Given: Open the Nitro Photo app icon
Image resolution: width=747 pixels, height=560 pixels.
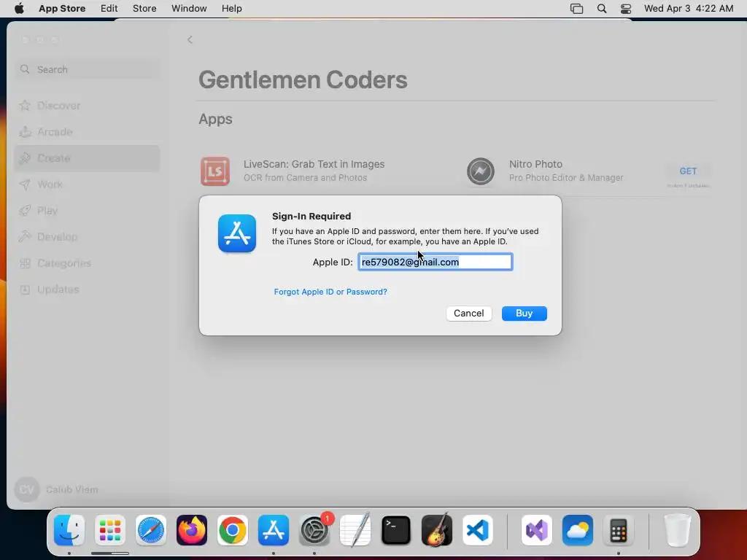Looking at the screenshot, I should point(480,171).
